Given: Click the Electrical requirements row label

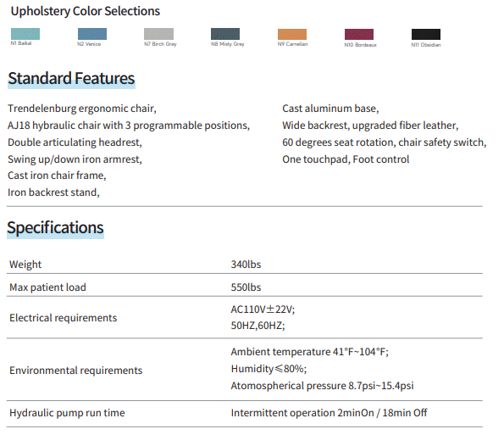Looking at the screenshot, I should [63, 318].
